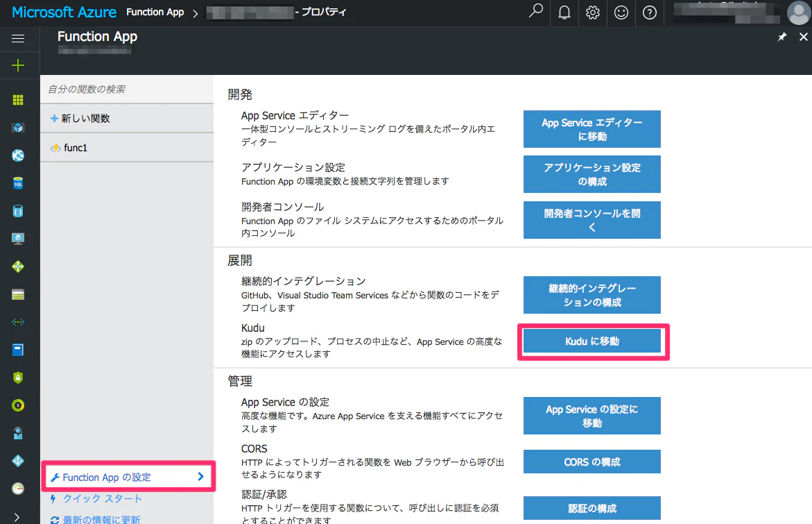Viewport: 812px width, 524px height.
Task: Open the blue book-shaped sidebar icon
Action: click(x=18, y=350)
